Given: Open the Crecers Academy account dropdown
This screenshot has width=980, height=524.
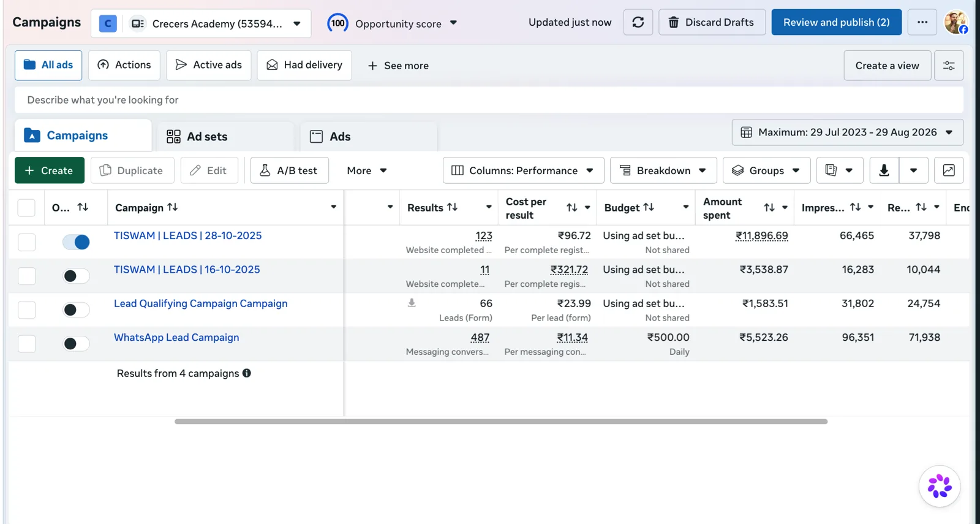Looking at the screenshot, I should coord(201,23).
